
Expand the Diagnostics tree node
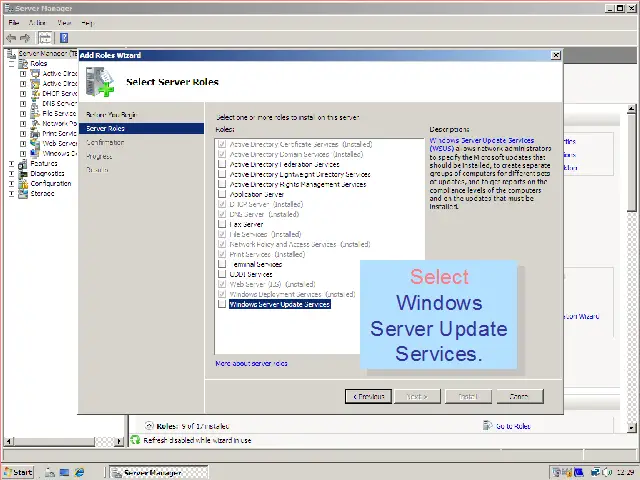pyautogui.click(x=11, y=173)
